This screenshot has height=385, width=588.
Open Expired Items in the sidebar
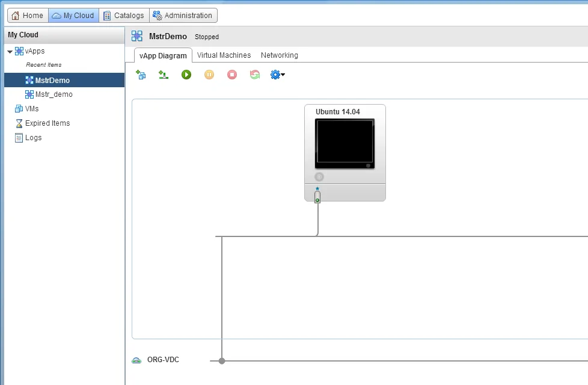(47, 123)
